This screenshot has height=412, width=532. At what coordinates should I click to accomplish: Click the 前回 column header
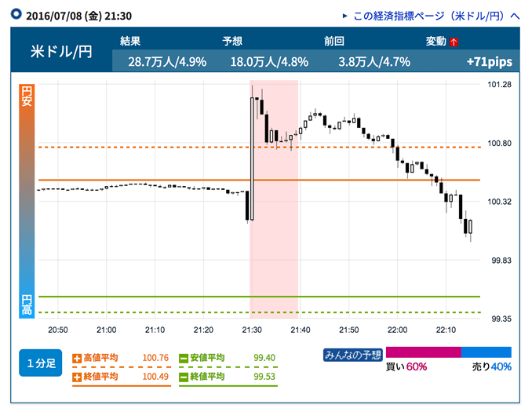coord(334,41)
